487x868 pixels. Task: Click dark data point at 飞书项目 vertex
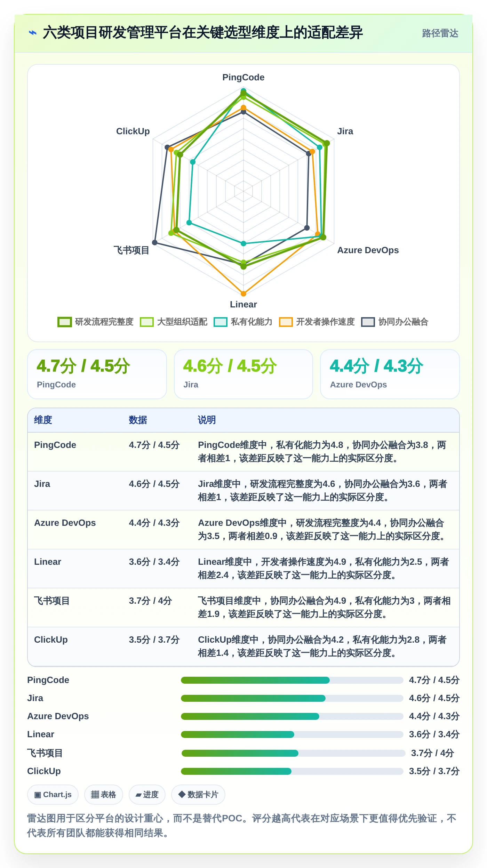point(155,242)
